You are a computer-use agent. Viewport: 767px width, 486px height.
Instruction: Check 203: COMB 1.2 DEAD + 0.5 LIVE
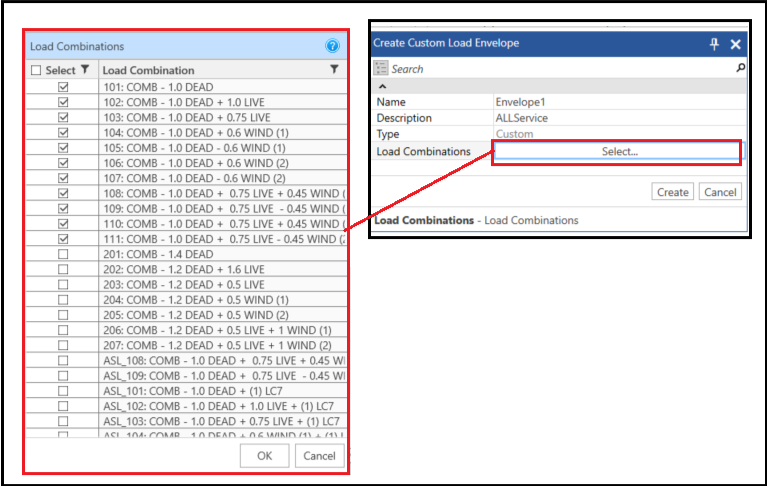pyautogui.click(x=63, y=285)
